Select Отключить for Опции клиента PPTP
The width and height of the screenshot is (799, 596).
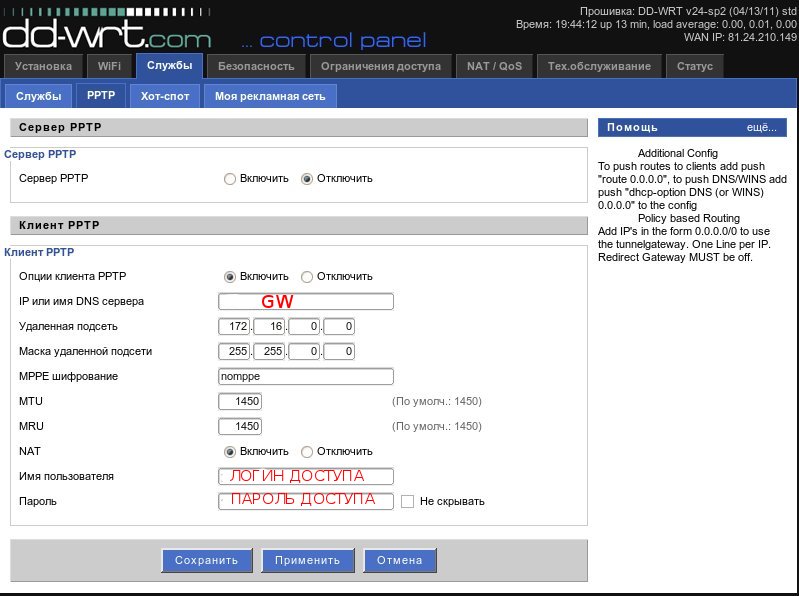307,277
